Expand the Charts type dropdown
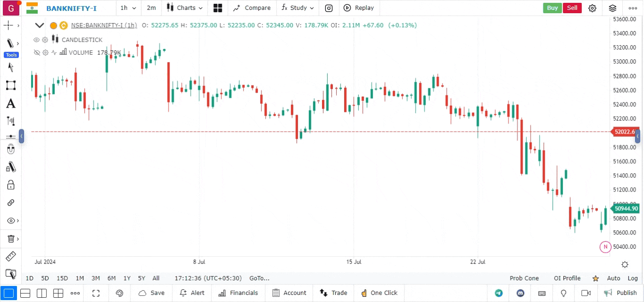This screenshot has width=644, height=302. tap(185, 8)
